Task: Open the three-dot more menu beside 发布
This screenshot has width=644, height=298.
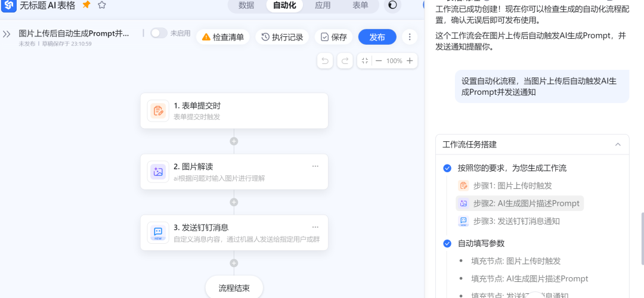Action: (x=410, y=38)
